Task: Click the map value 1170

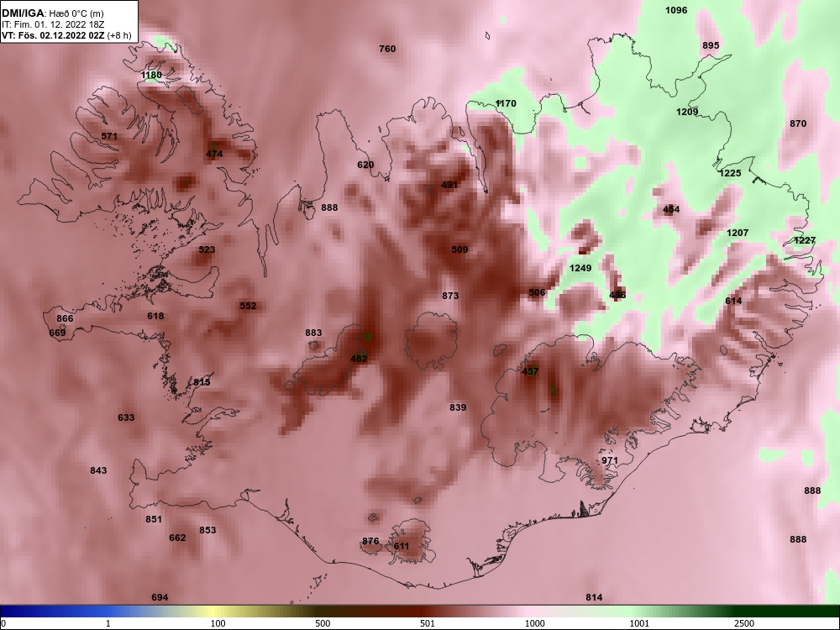Action: coord(506,103)
